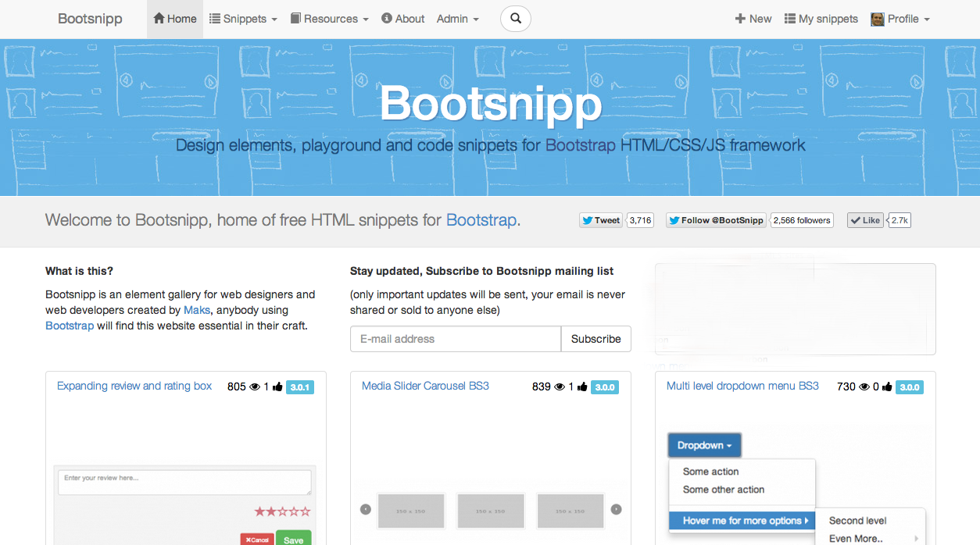
Task: Open Multi level dropdown menu BS3 snippet
Action: [x=742, y=386]
